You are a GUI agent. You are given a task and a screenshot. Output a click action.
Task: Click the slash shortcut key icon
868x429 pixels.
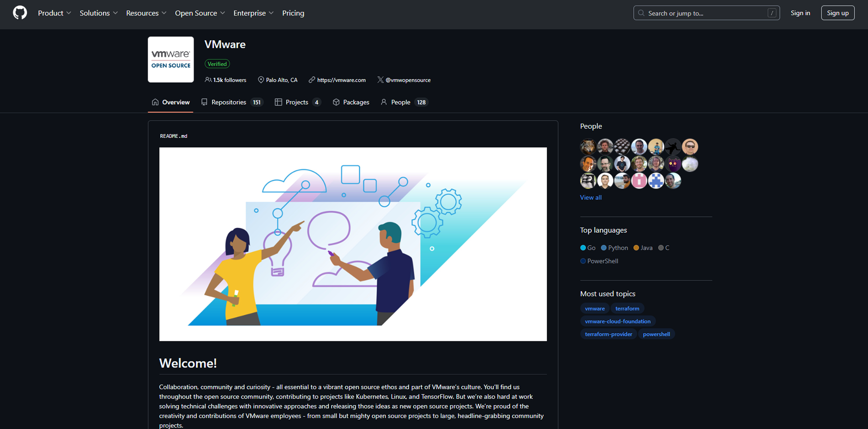point(772,13)
